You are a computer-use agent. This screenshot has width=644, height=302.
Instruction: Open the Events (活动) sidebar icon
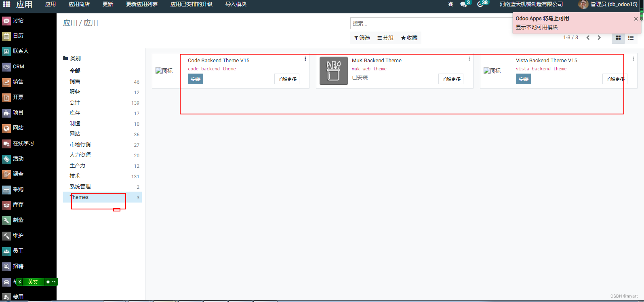[x=6, y=159]
